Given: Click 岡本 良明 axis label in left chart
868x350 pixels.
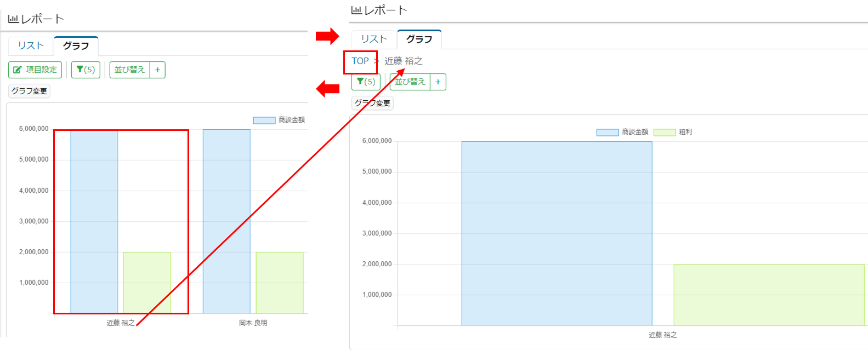Looking at the screenshot, I should (x=253, y=323).
